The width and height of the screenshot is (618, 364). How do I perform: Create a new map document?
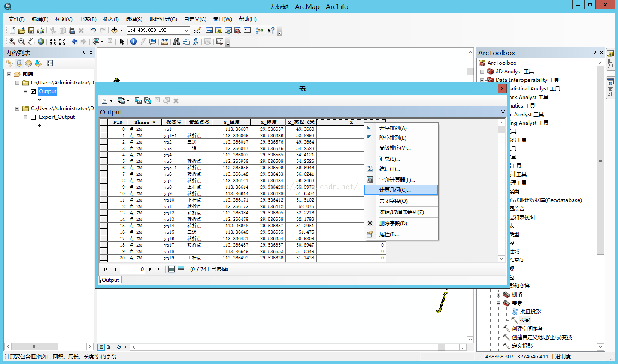(12, 30)
